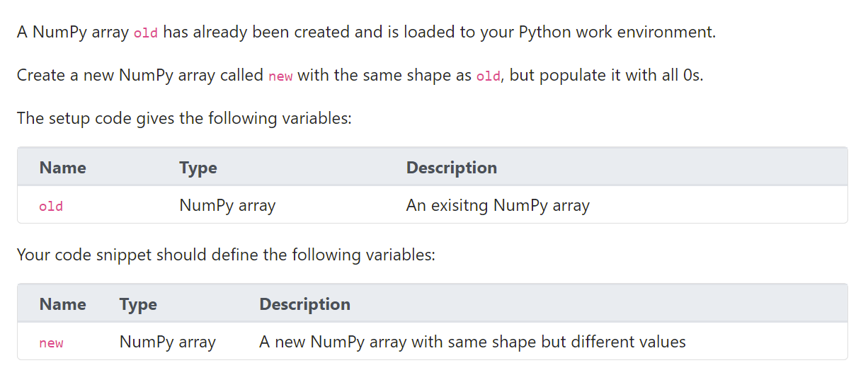Click 'NumPy array' type cell in old row
This screenshot has height=375, width=868.
coord(227,206)
